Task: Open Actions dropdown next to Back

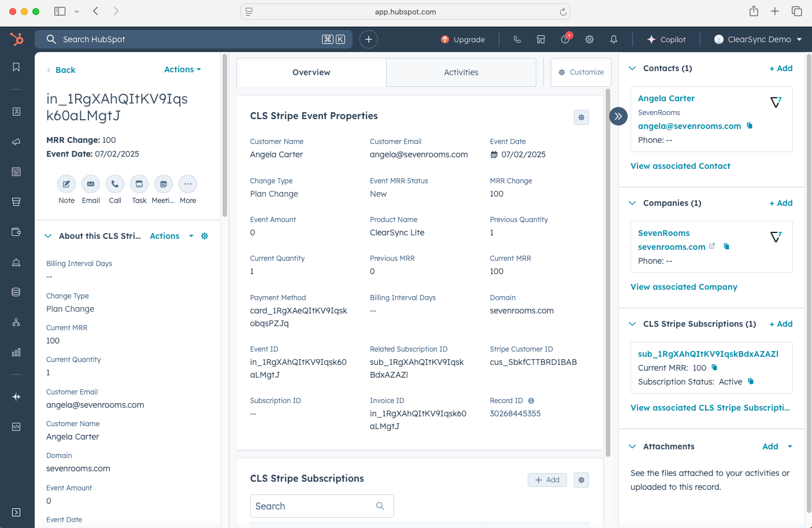Action: click(x=183, y=69)
